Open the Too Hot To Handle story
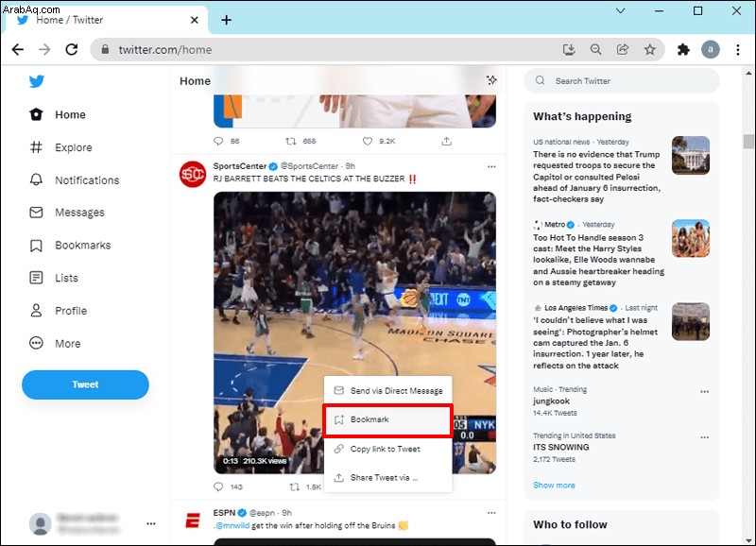Viewport: 756px width, 546px height. click(598, 260)
